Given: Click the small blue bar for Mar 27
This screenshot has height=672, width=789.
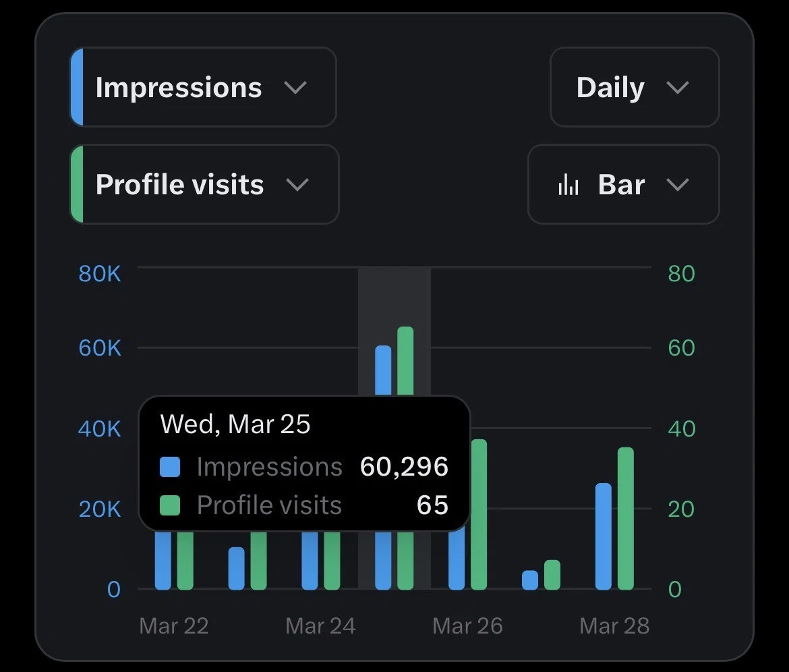Looking at the screenshot, I should coord(530,580).
